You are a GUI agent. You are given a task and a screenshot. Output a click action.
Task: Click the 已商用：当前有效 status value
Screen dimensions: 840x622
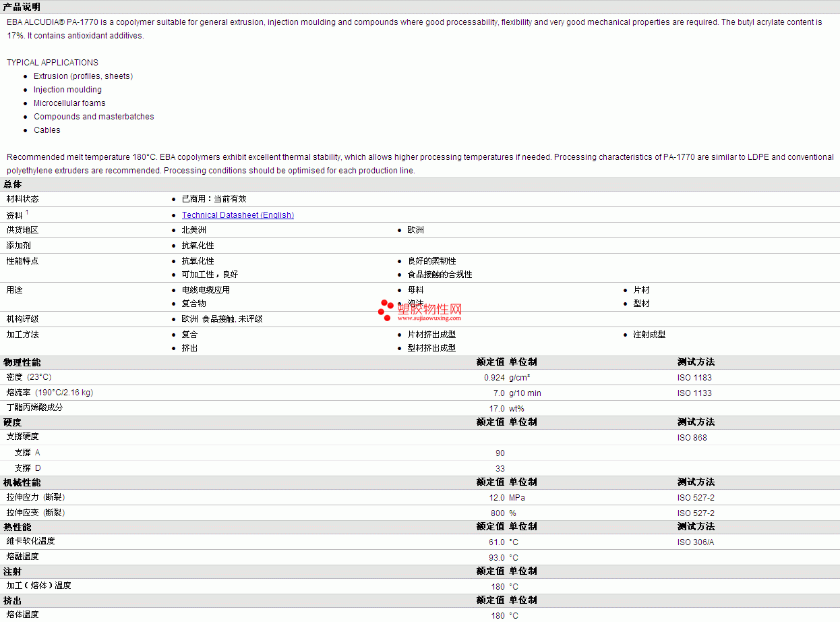click(x=214, y=199)
